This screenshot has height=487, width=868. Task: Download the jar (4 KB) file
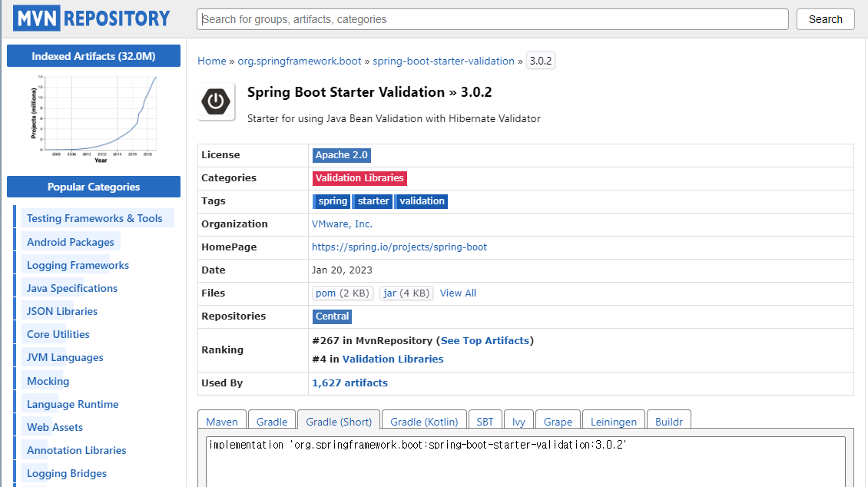(406, 293)
